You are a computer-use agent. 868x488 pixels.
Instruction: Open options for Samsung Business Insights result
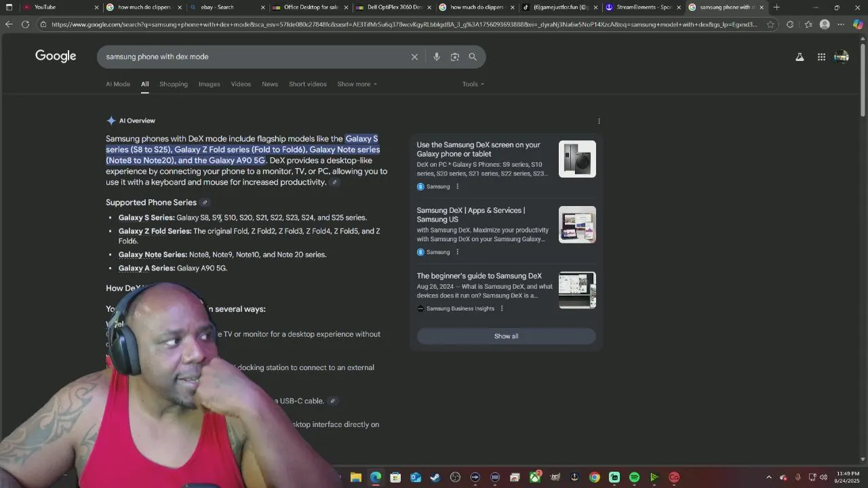502,308
